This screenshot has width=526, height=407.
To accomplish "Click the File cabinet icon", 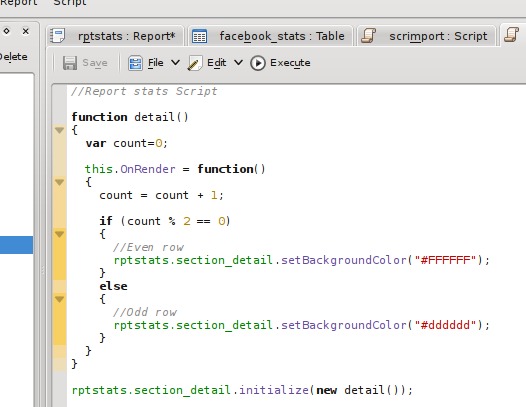I will click(x=135, y=63).
